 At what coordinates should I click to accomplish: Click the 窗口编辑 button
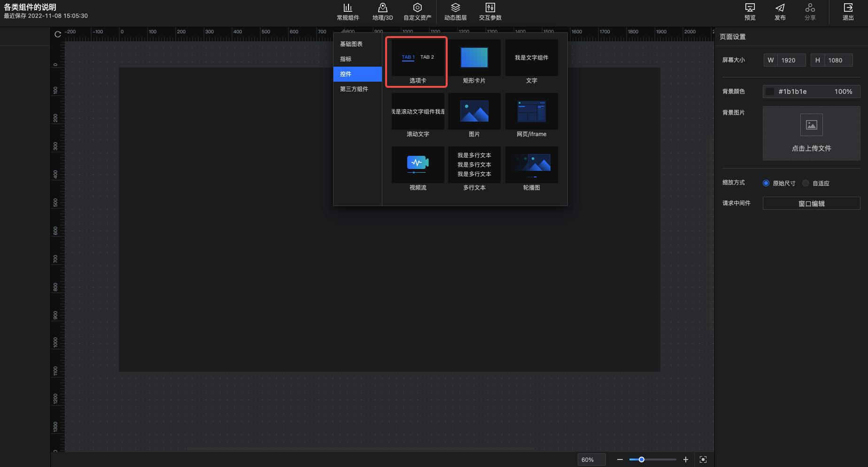(811, 203)
